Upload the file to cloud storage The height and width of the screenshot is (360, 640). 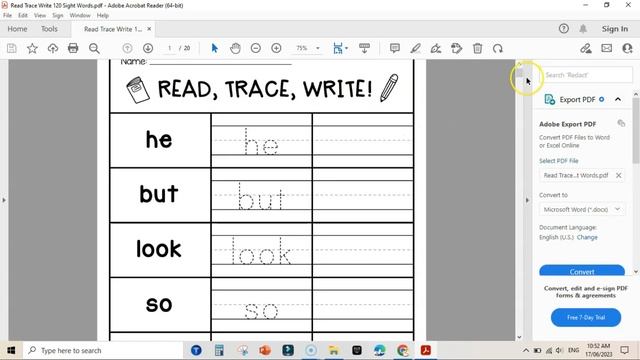tap(53, 49)
